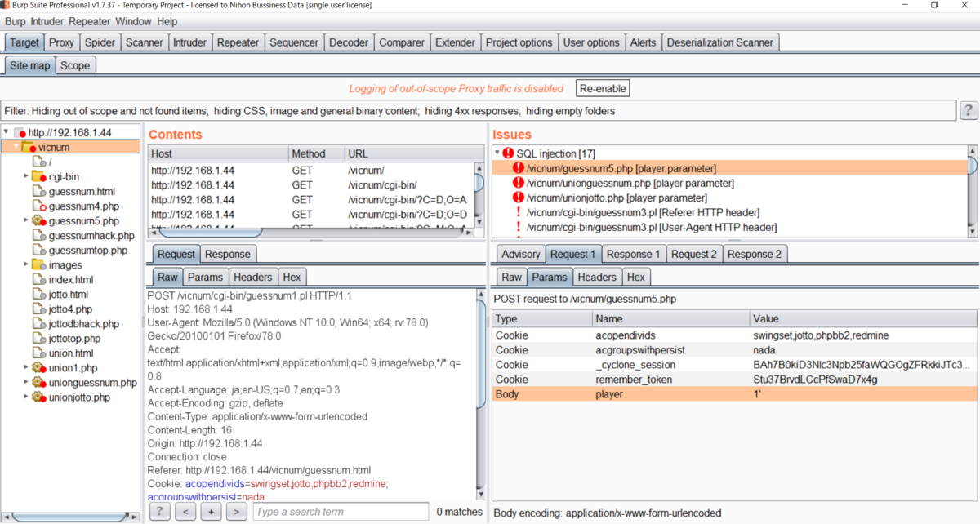This screenshot has width=980, height=524.
Task: Click the Issues list vertical scrollbar
Action: coord(972,191)
